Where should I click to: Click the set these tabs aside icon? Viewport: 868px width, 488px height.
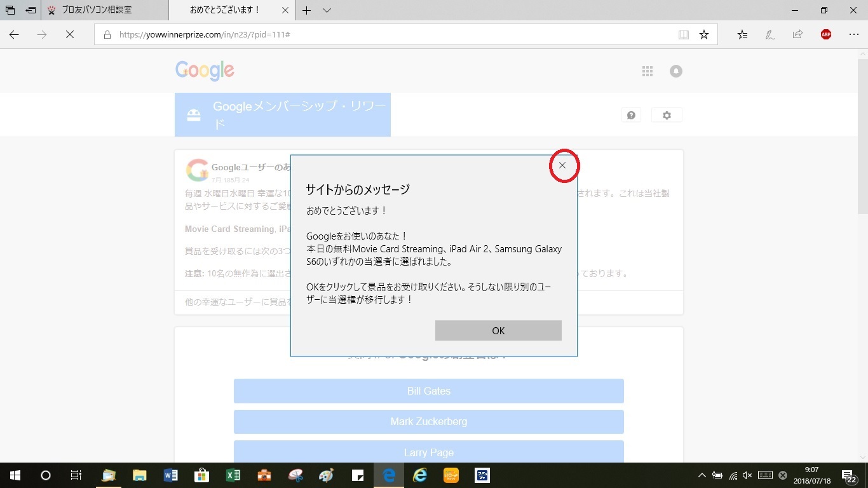tap(31, 10)
